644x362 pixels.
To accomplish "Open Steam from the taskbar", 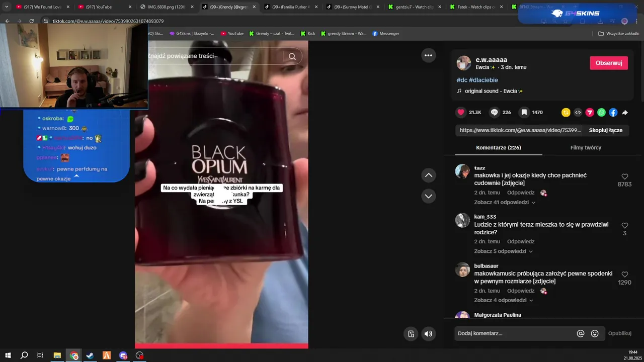I will coord(90,355).
